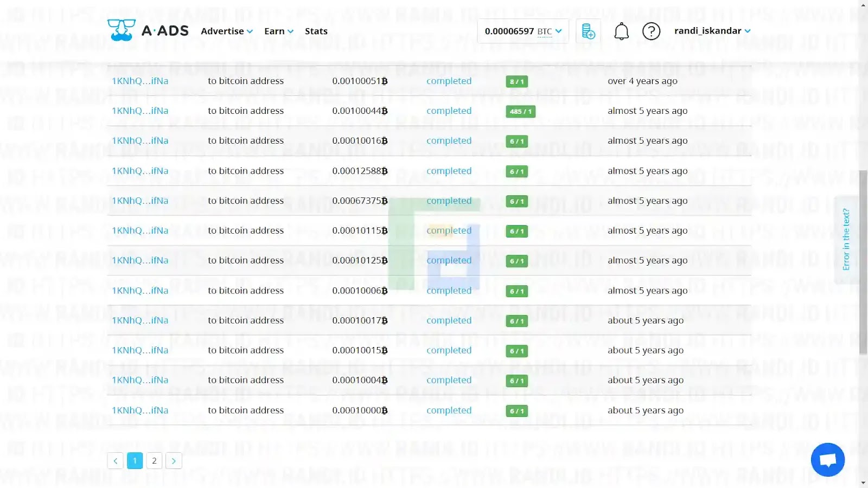Open address link in the 0.00067375 row
The height and width of the screenshot is (488, 868).
(x=140, y=201)
